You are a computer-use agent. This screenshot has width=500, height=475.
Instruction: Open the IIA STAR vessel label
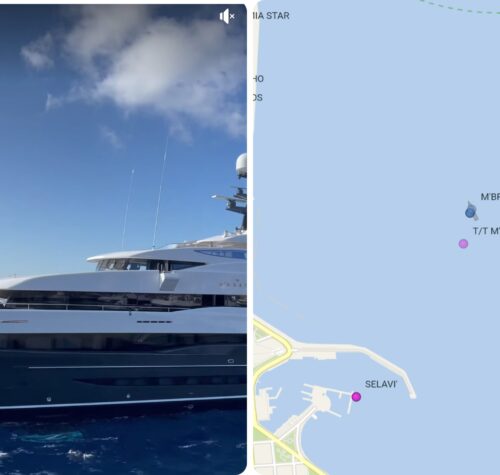coord(271,16)
